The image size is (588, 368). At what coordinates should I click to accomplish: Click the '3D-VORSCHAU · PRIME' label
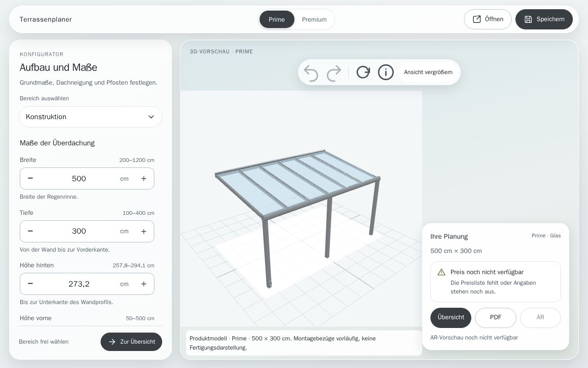(x=221, y=52)
